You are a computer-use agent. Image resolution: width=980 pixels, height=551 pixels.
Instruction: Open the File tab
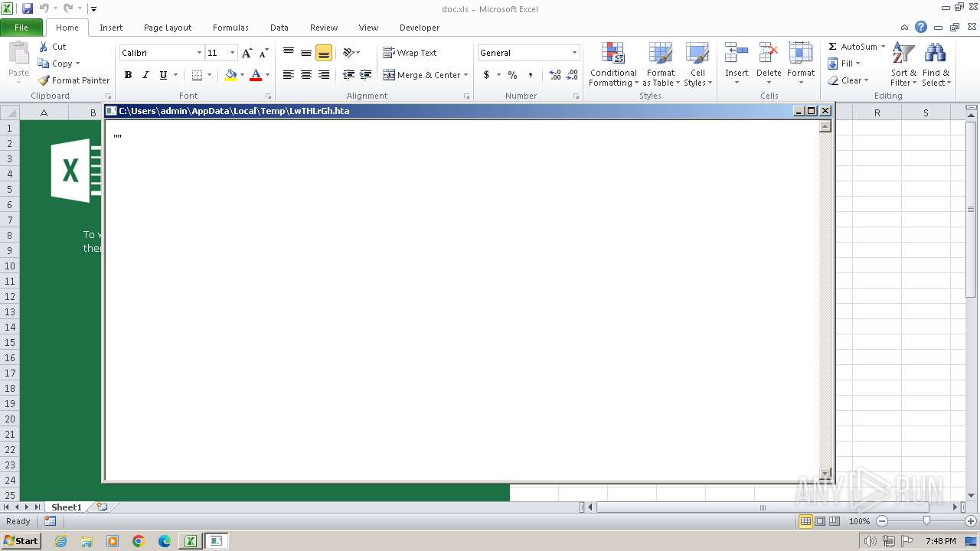pos(21,28)
